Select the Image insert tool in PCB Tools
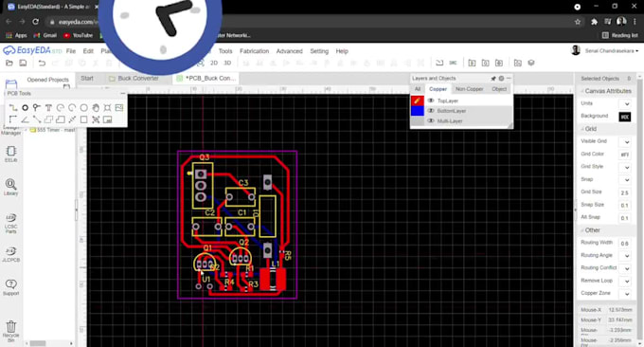The width and height of the screenshot is (644, 347). [119, 108]
